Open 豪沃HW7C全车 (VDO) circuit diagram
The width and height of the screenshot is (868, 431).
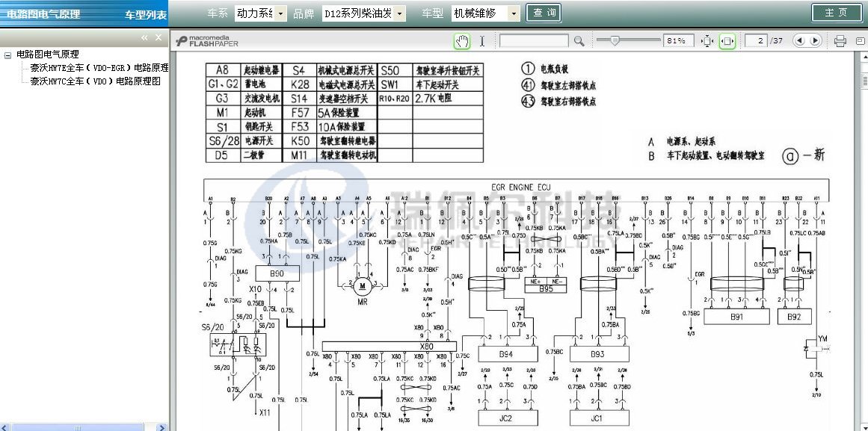(x=95, y=81)
